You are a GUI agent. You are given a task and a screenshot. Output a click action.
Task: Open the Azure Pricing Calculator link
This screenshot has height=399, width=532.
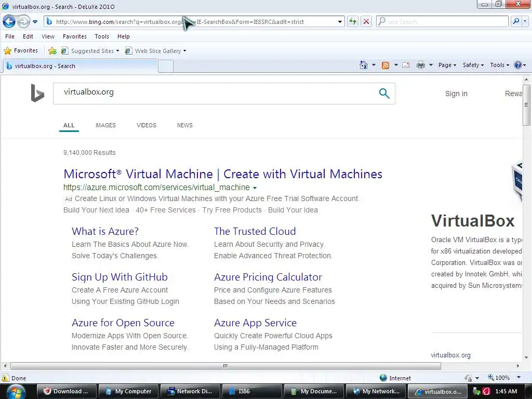pos(268,277)
